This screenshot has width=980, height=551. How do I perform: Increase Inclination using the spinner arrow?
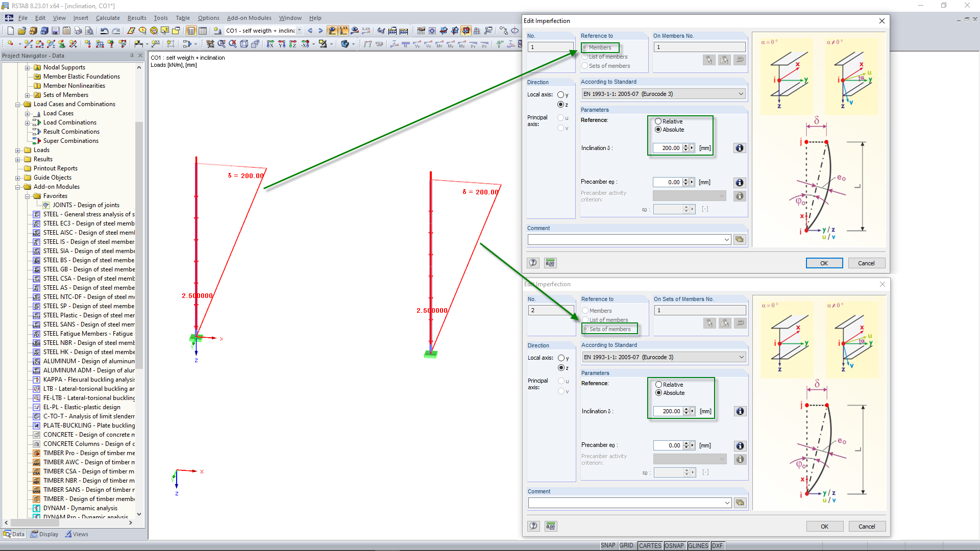pos(684,145)
